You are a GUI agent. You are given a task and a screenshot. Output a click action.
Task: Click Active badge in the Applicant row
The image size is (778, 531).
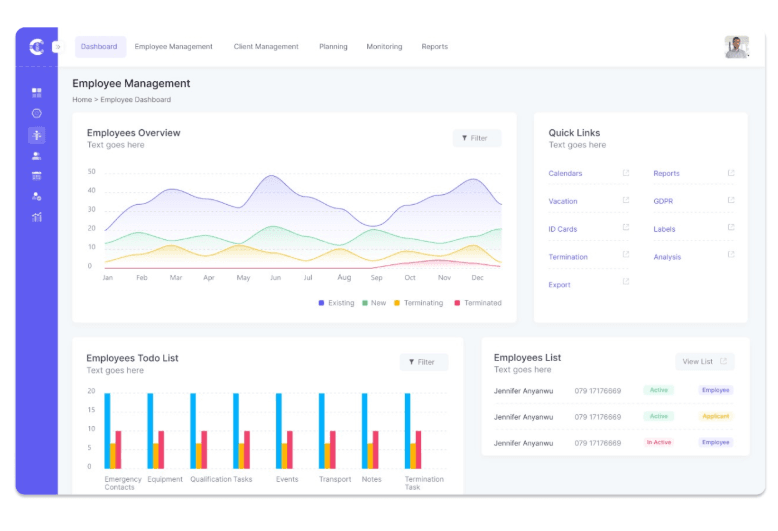(658, 416)
